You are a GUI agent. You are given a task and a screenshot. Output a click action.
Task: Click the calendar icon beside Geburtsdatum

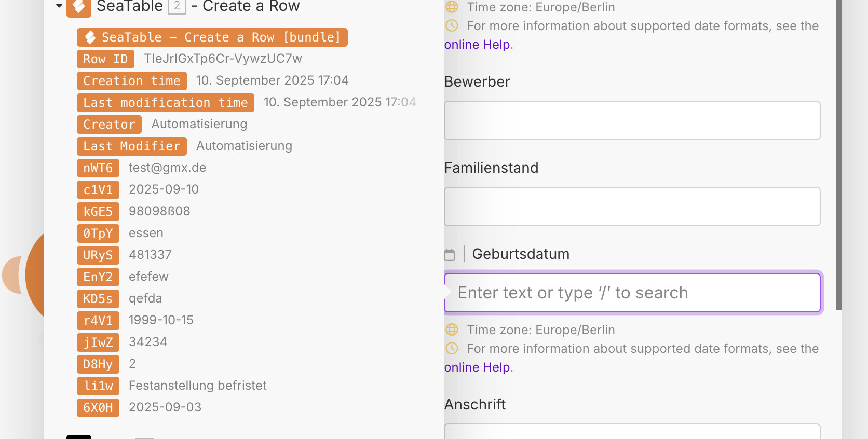click(450, 254)
